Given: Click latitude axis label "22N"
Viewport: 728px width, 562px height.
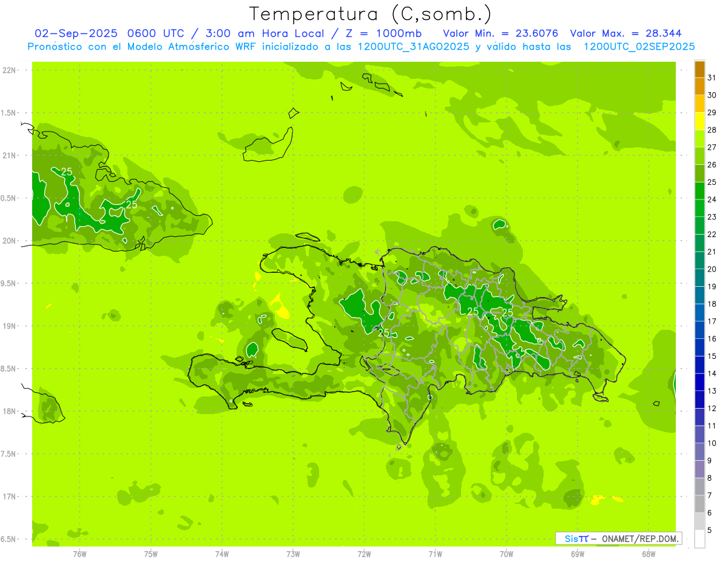Looking at the screenshot, I should coord(9,70).
